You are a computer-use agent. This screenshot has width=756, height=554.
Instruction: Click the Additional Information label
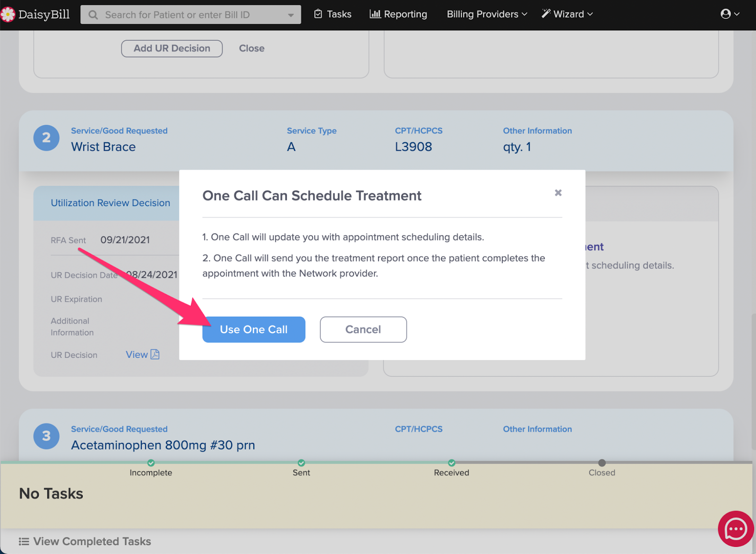pyautogui.click(x=72, y=327)
